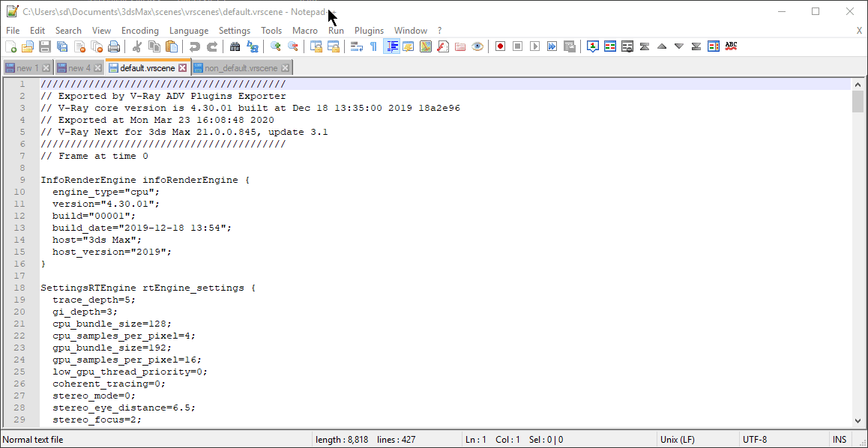868x448 pixels.
Task: Click the Cut scissors icon
Action: pos(137,46)
